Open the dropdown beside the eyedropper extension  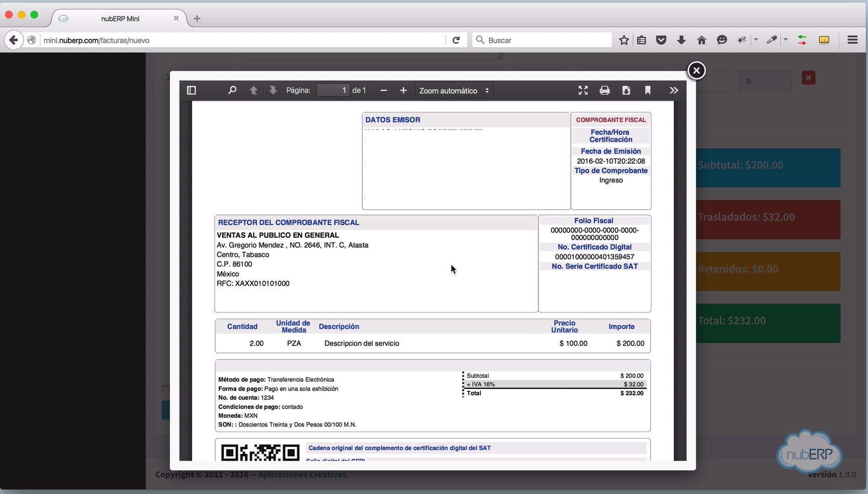pyautogui.click(x=785, y=40)
